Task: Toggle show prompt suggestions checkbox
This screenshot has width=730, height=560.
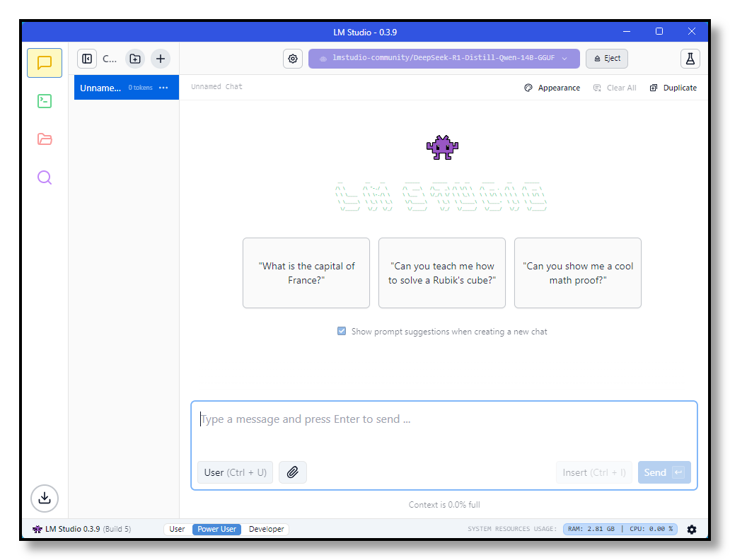Action: click(x=342, y=331)
